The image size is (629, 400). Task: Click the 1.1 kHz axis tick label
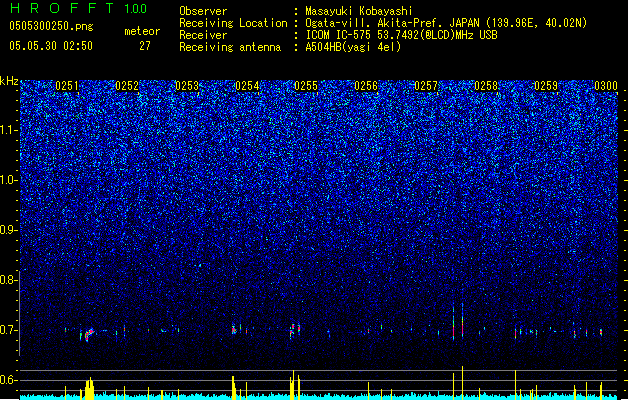(9, 130)
